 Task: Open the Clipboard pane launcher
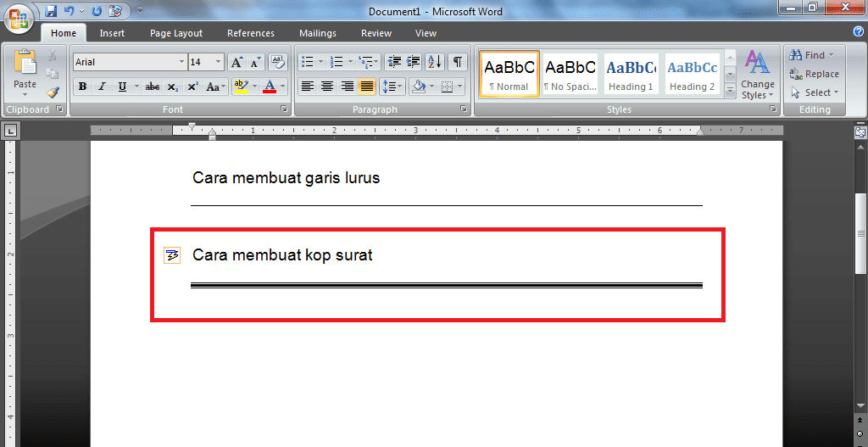pyautogui.click(x=59, y=109)
